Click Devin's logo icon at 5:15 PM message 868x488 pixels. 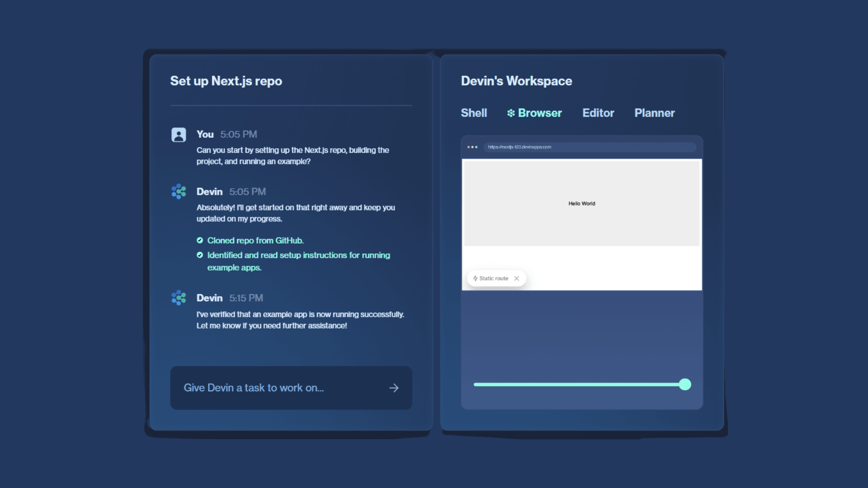coord(179,298)
